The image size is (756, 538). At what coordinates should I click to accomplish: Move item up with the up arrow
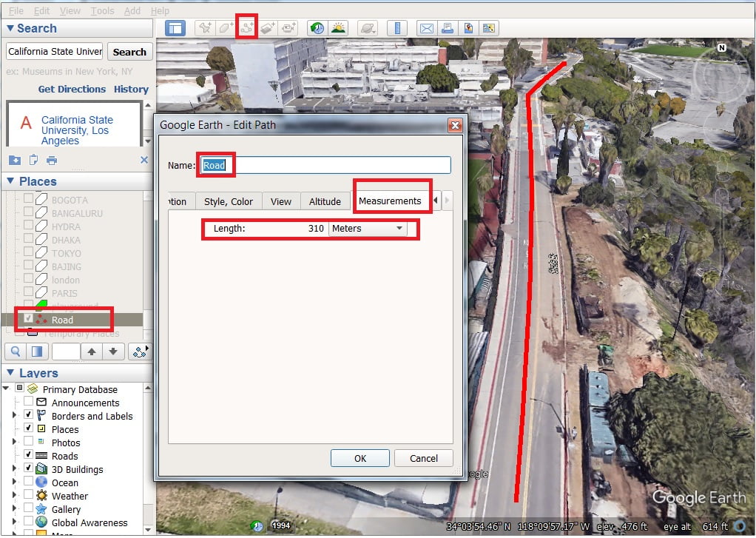pyautogui.click(x=92, y=352)
